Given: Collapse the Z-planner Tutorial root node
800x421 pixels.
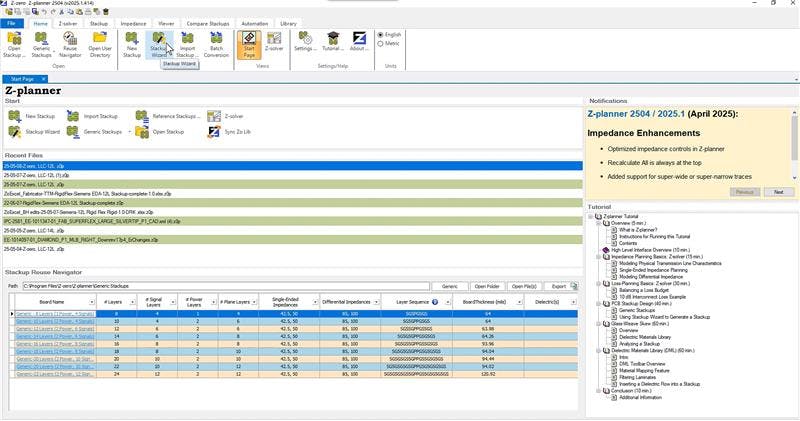Looking at the screenshot, I should click(x=591, y=216).
